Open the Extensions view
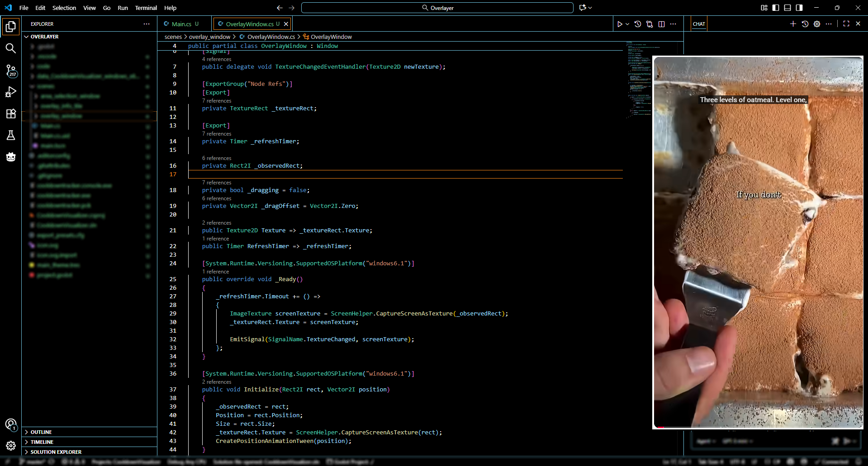868x466 pixels. click(11, 114)
